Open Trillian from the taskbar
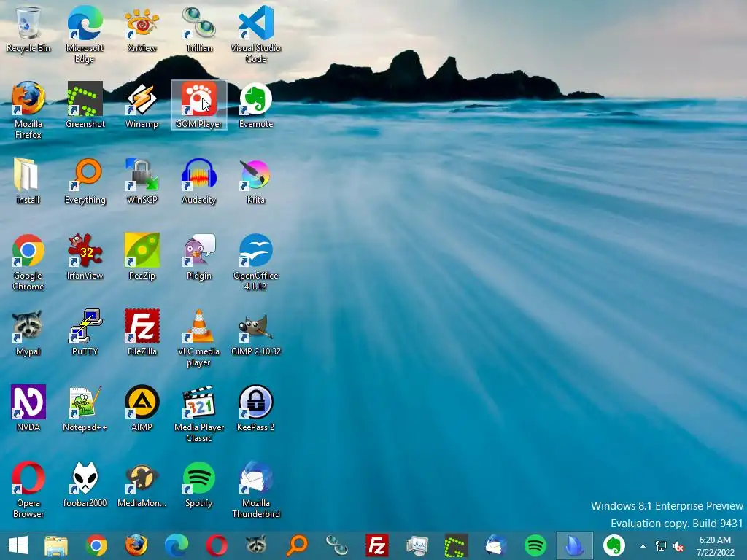 (336, 545)
